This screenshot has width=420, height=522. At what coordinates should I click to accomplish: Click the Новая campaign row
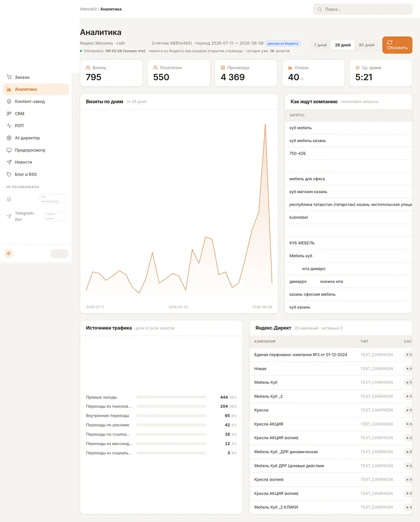click(x=331, y=369)
